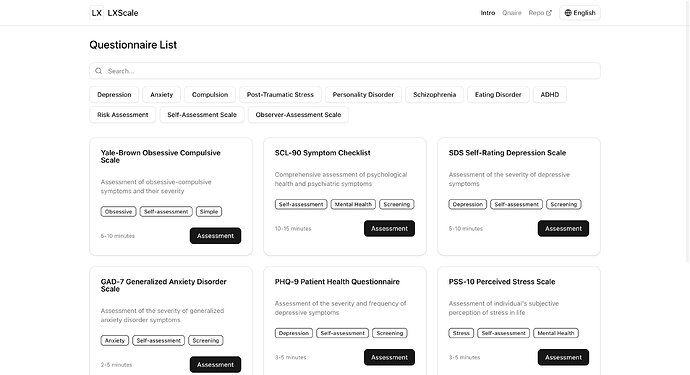Open the English language dropdown
Screen dimensions: 690x375
tap(580, 13)
